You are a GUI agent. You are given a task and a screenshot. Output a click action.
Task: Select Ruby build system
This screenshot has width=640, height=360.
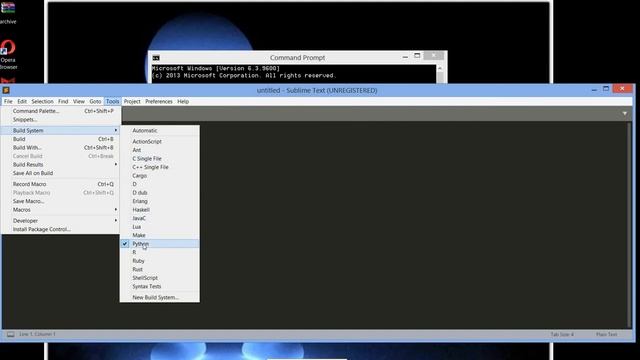[160, 261]
